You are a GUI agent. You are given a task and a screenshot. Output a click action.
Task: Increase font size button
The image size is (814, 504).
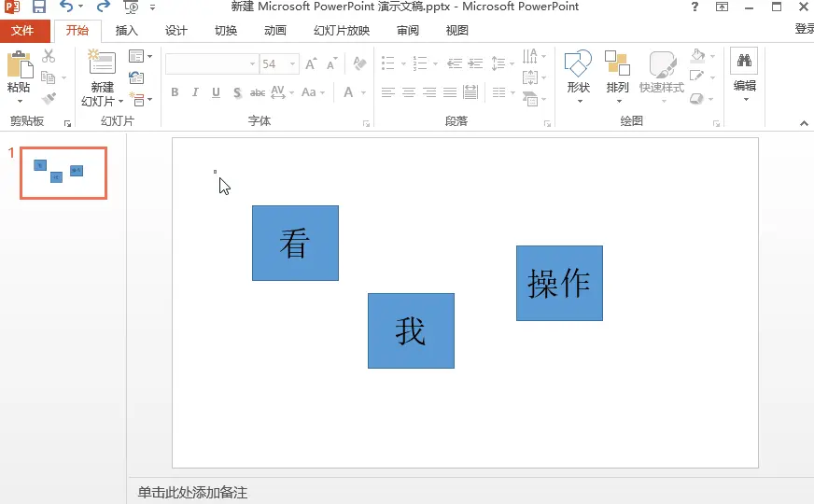point(311,63)
